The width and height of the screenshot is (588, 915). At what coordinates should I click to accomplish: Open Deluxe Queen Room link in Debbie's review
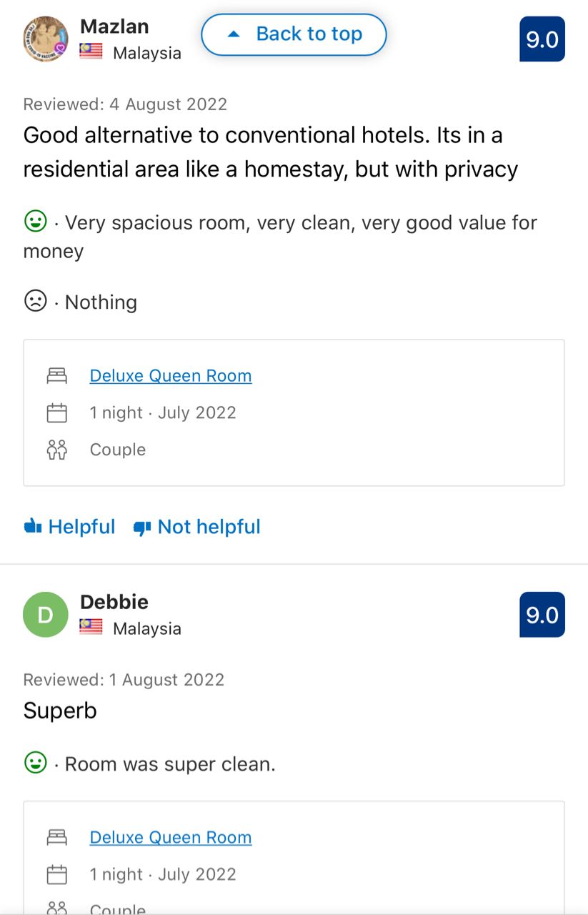[x=171, y=837]
